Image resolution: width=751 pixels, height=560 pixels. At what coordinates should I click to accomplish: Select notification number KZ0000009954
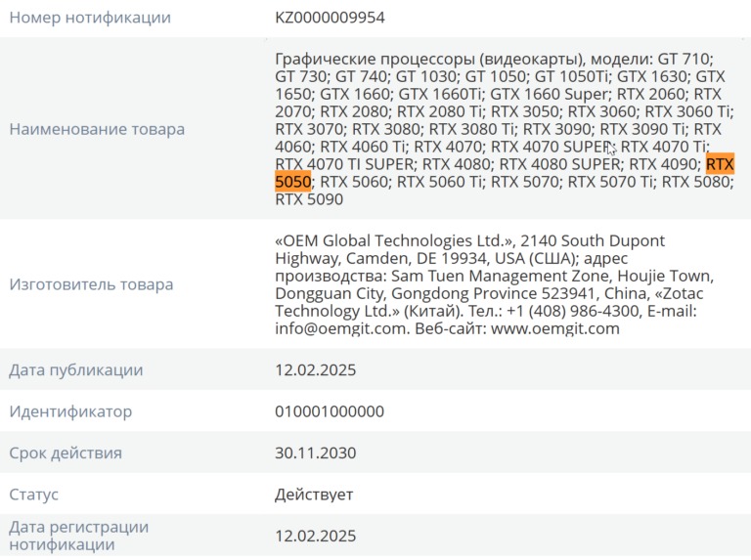tap(330, 18)
